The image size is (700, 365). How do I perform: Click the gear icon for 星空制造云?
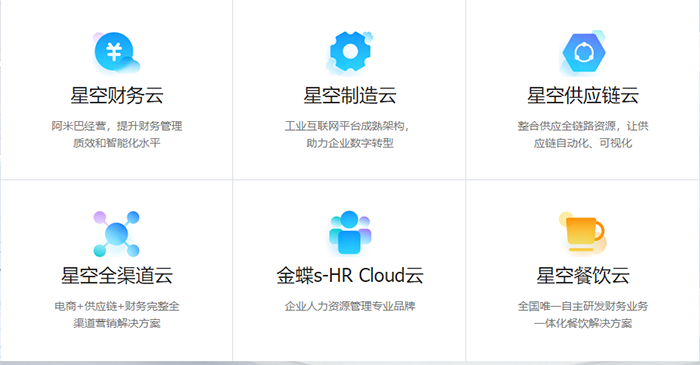[x=350, y=53]
